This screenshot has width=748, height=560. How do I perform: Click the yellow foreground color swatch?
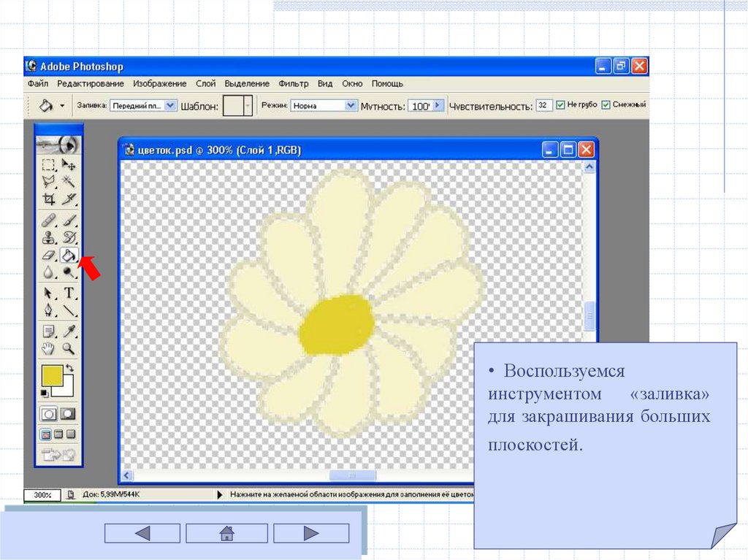pos(51,375)
